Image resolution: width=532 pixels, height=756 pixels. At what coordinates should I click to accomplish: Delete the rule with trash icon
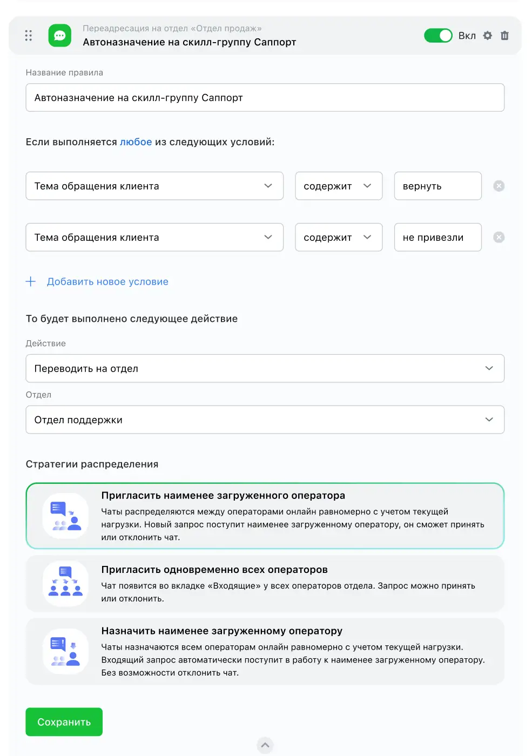click(505, 36)
